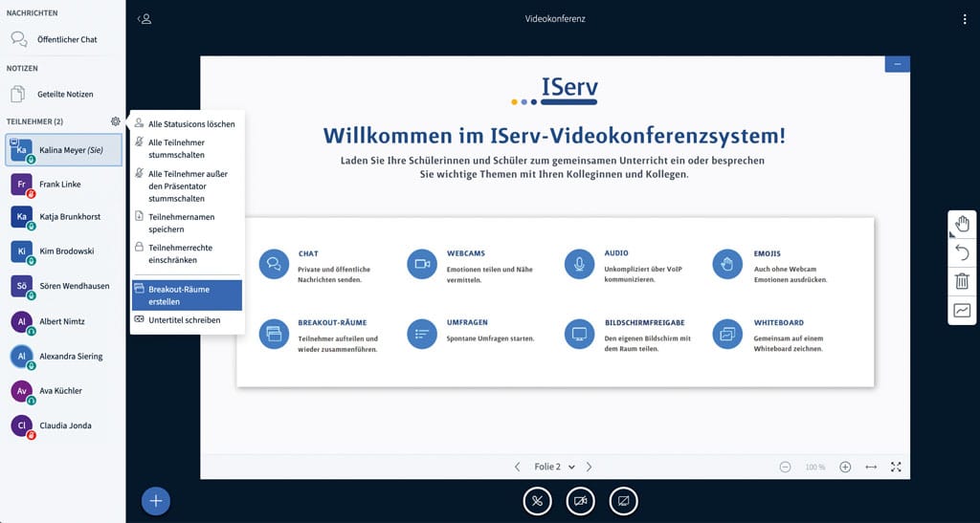This screenshot has width=980, height=523.
Task: Click the Umfragen list icon on slide
Action: (x=422, y=334)
